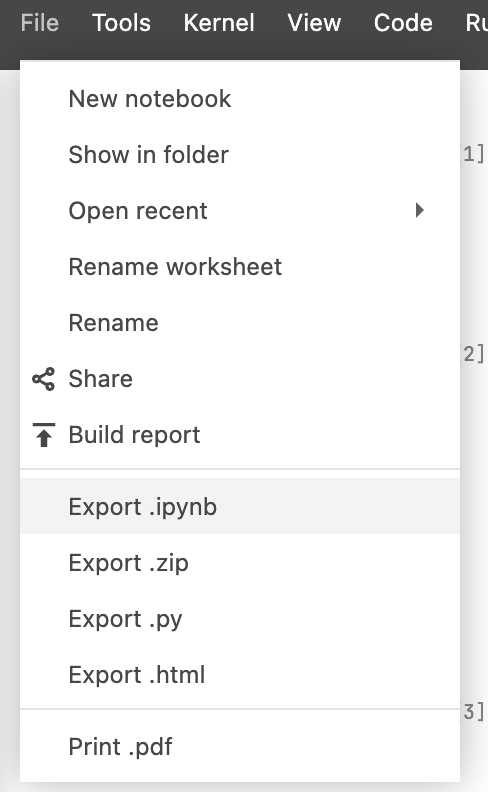Screen dimensions: 488x792
Task: Export notebook as .py
Action: point(240,619)
